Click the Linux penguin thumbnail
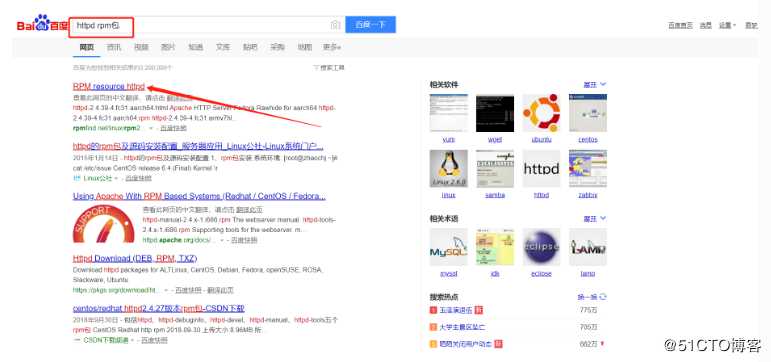This screenshot has height=362, width=771. [448, 169]
